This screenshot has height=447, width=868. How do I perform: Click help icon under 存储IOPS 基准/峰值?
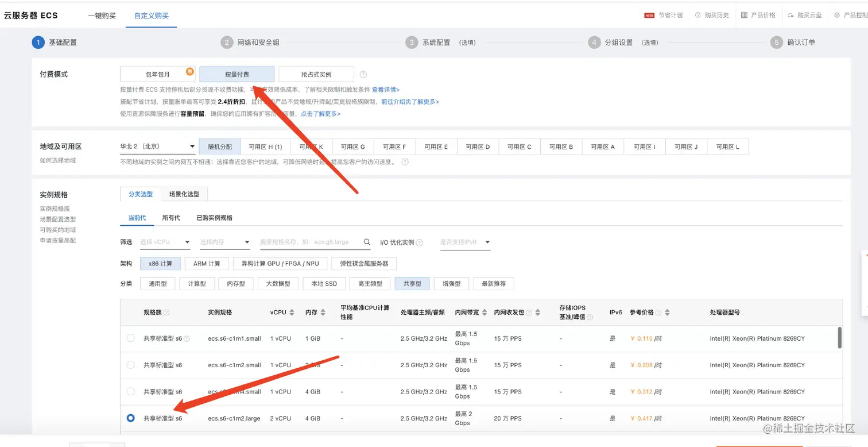[591, 317]
